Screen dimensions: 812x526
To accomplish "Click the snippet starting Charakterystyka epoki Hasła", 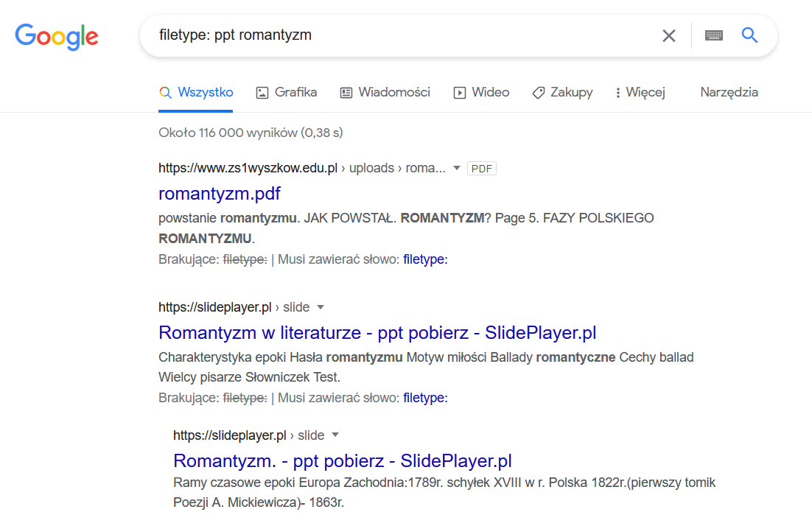I will click(426, 367).
